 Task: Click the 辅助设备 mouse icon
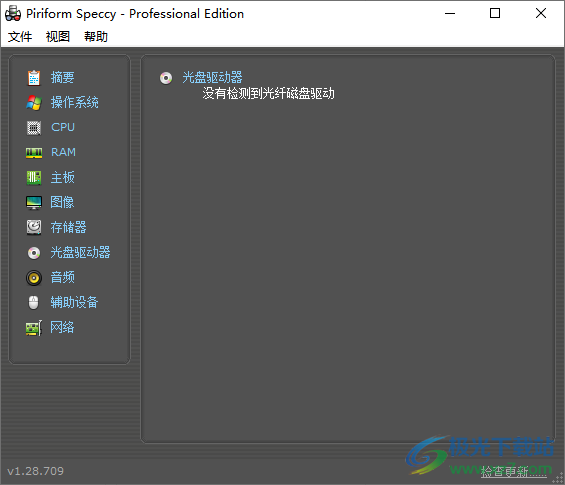[x=34, y=303]
